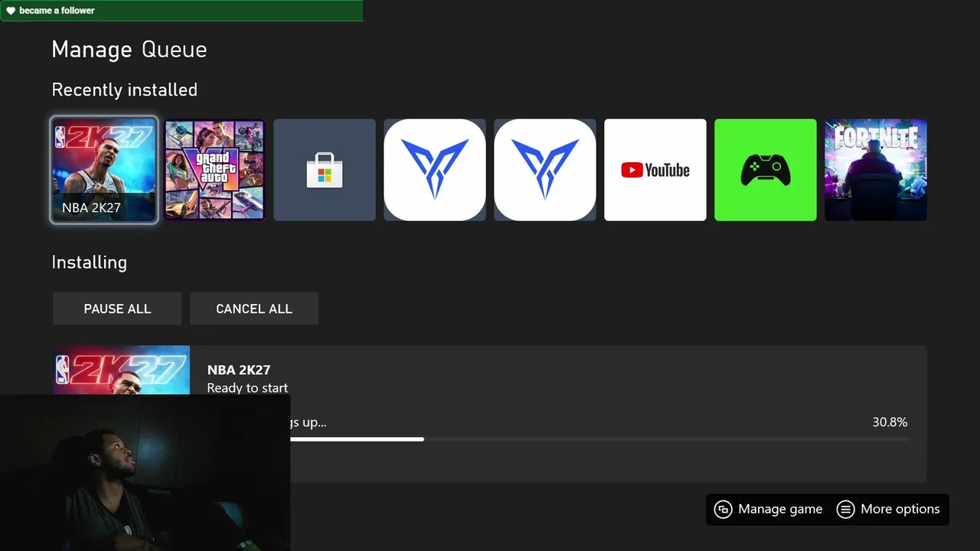Click the 'Ready to start' status text
Viewport: 980px width, 551px height.
[247, 388]
